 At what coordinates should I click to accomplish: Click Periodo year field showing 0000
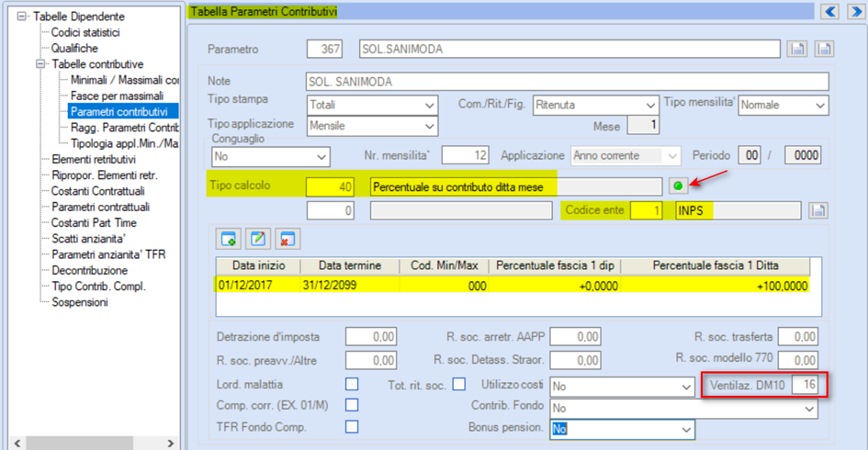[x=803, y=155]
